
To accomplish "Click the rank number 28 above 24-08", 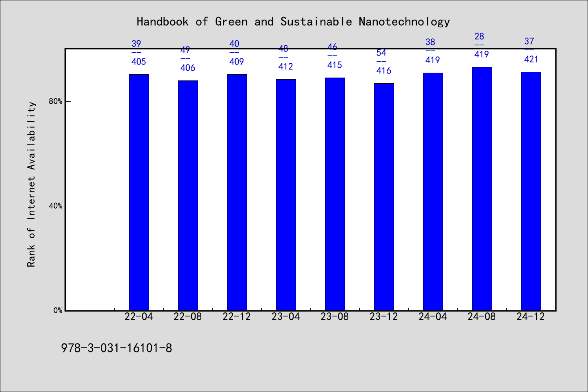I will (479, 36).
